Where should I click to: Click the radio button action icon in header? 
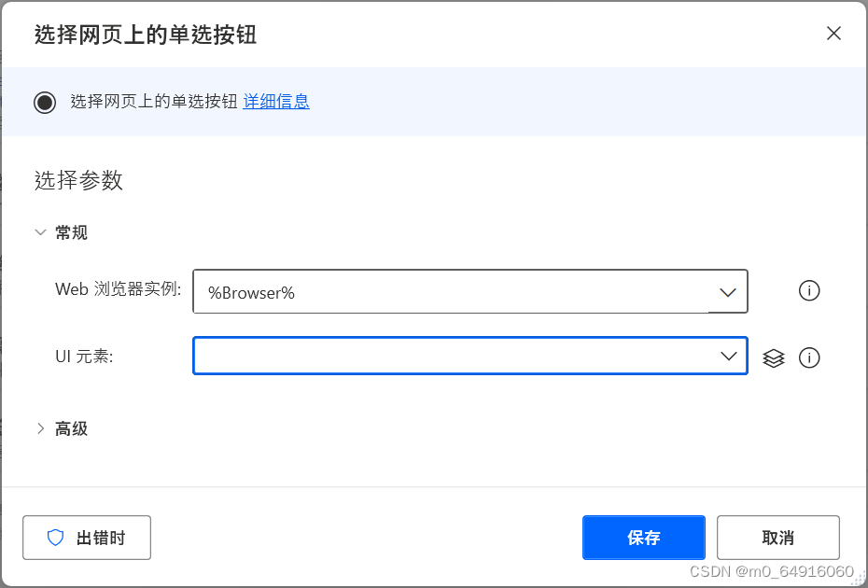click(x=45, y=102)
